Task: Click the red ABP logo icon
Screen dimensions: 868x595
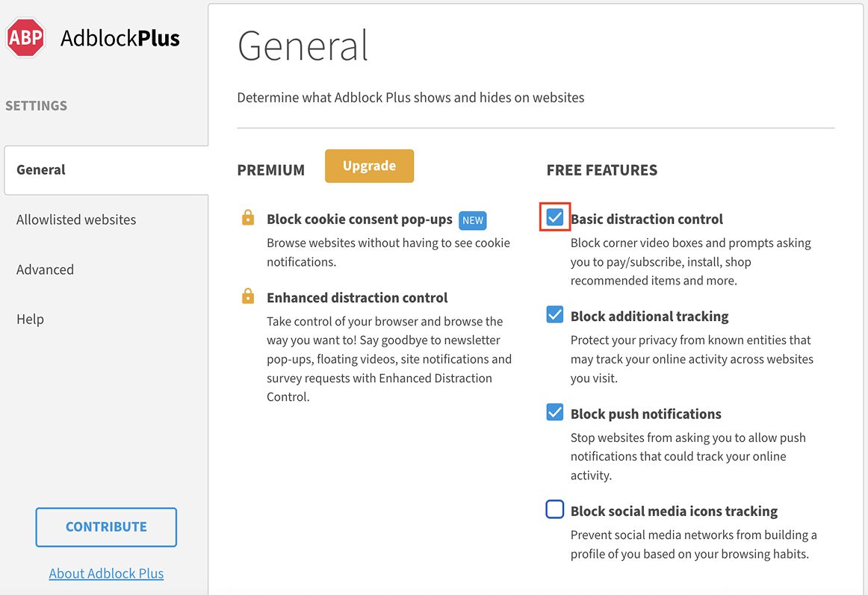Action: [25, 37]
